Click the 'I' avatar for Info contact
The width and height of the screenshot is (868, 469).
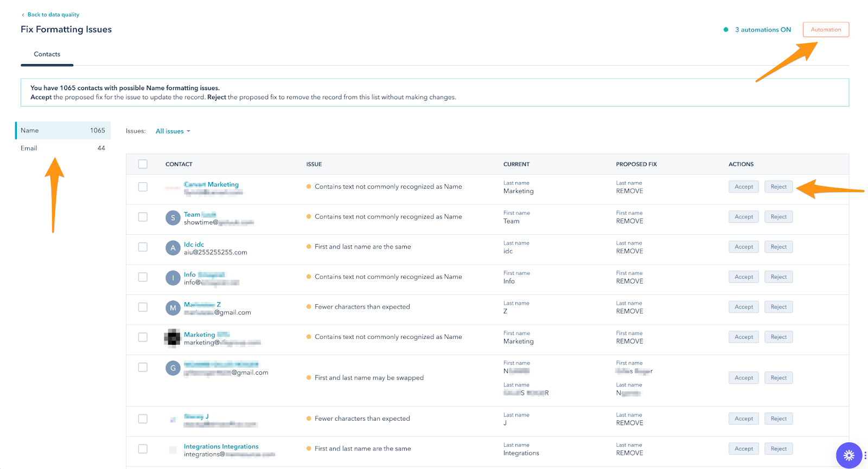point(173,278)
